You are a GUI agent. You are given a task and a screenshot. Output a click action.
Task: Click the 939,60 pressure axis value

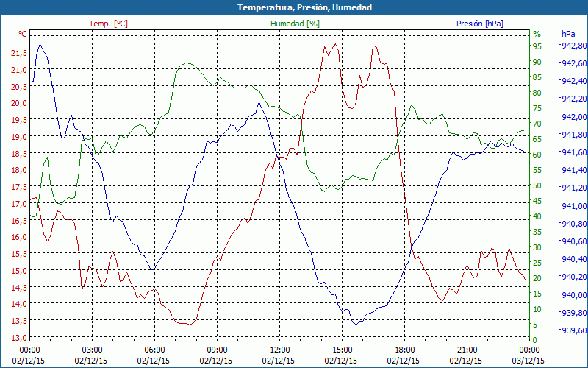coord(573,330)
